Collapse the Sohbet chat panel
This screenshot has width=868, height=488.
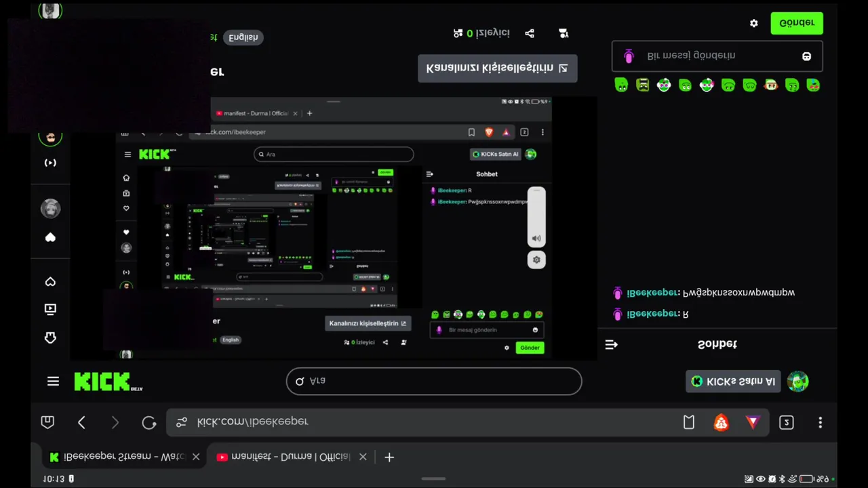[611, 344]
